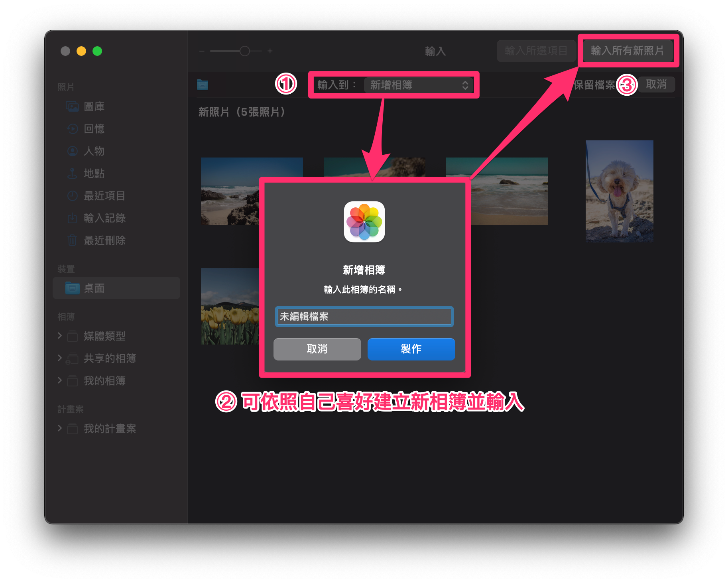Open the 最近刪除 trash icon
Image resolution: width=728 pixels, height=583 pixels.
pos(72,240)
